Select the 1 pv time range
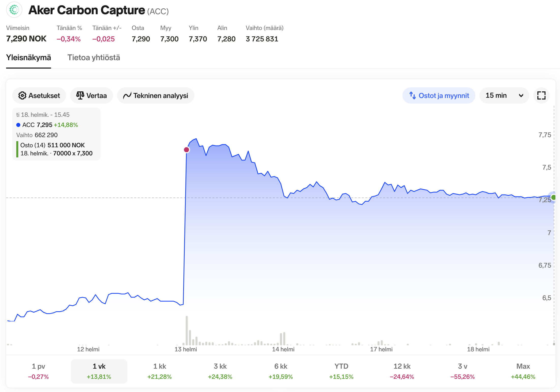Screen dimensions: 560x392 click(x=38, y=371)
